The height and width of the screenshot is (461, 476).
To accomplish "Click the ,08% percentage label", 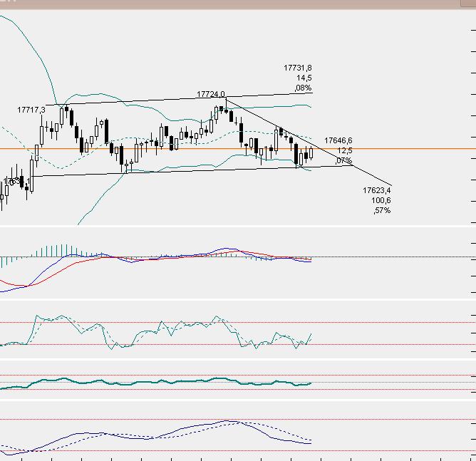I will coord(303,88).
